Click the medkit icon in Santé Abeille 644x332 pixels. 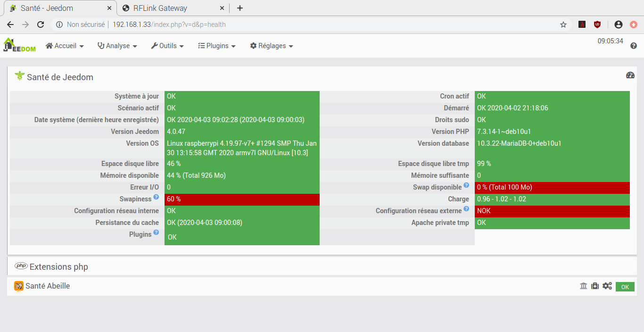click(x=595, y=286)
